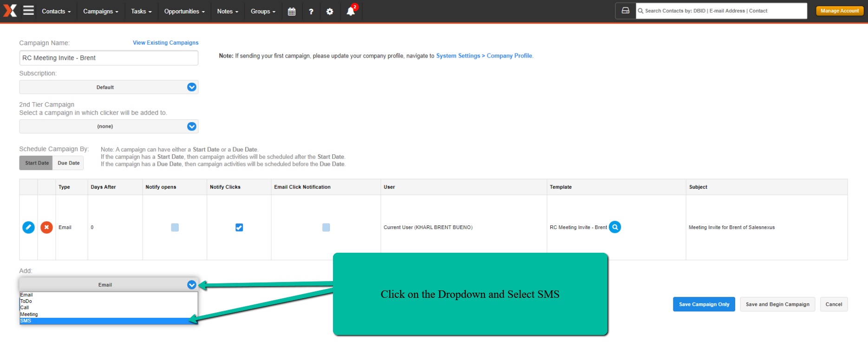Click 'Meeting Invite for Brent of Salesnexus' subject
The height and width of the screenshot is (348, 868).
click(731, 227)
